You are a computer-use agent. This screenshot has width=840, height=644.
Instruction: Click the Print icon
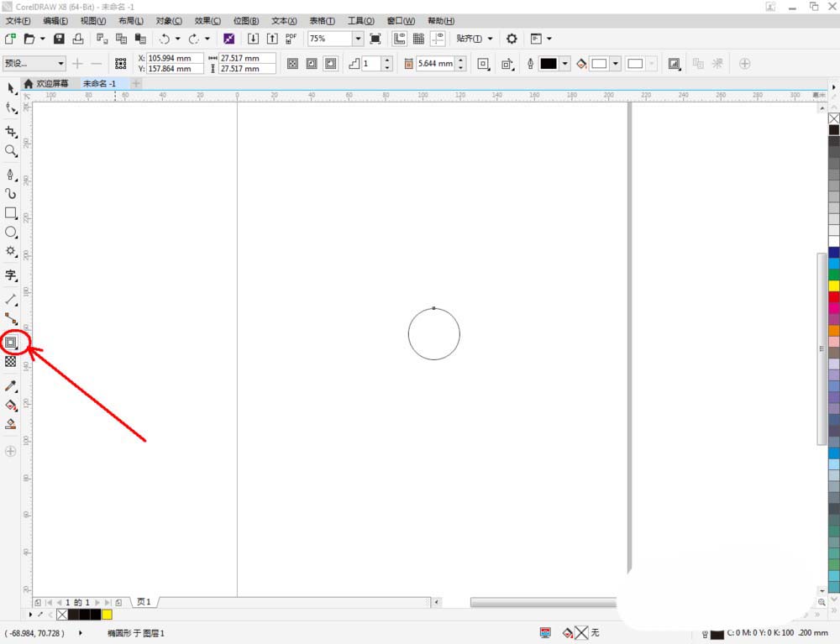pyautogui.click(x=78, y=39)
